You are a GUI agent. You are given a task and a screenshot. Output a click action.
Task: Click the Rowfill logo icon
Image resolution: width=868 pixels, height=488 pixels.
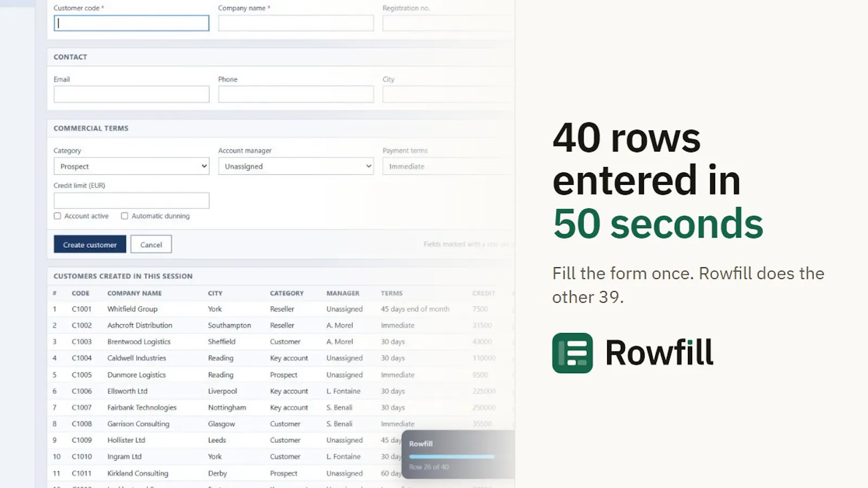pos(572,353)
